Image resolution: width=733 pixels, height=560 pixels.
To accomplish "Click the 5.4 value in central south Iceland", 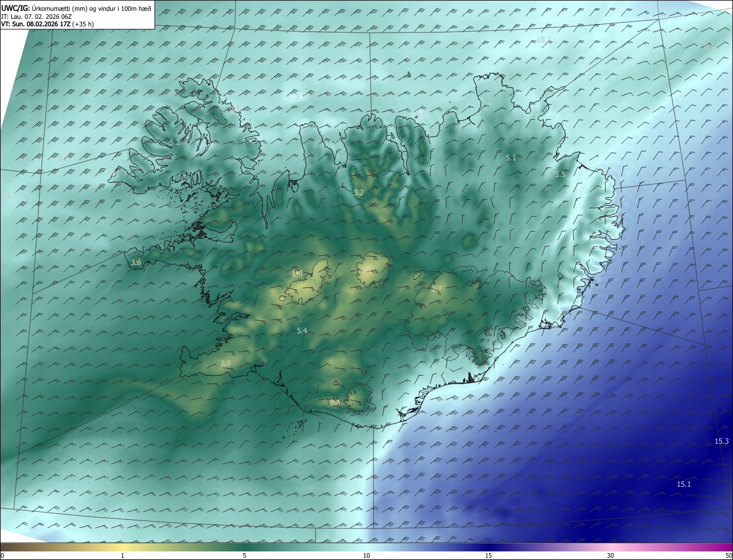I will point(302,330).
